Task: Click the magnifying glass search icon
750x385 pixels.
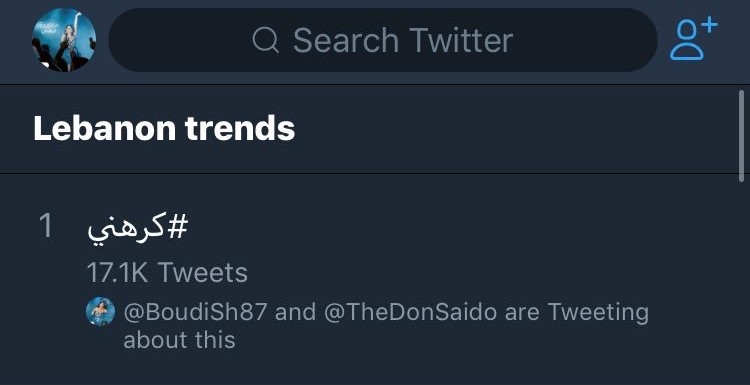Action: [x=265, y=40]
